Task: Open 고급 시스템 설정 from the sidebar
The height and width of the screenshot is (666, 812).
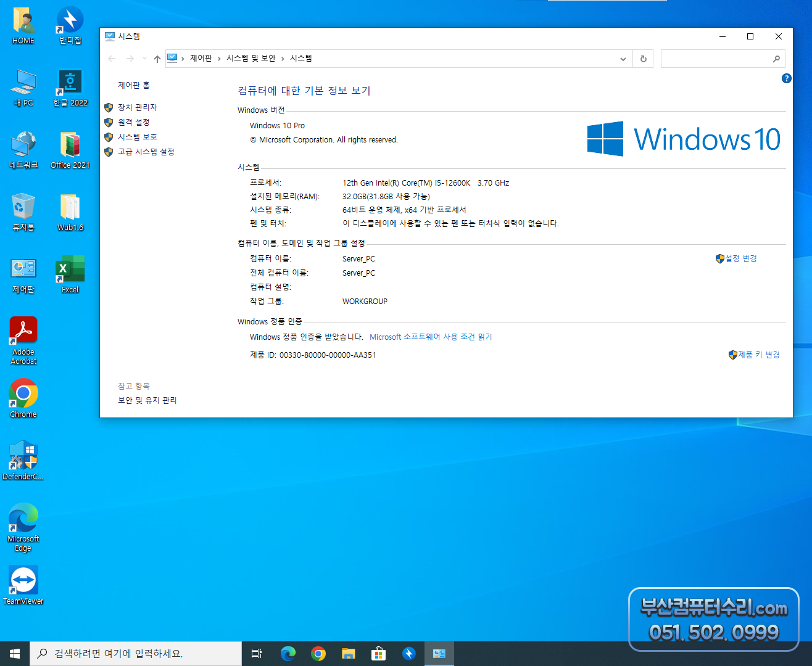Action: 146,152
